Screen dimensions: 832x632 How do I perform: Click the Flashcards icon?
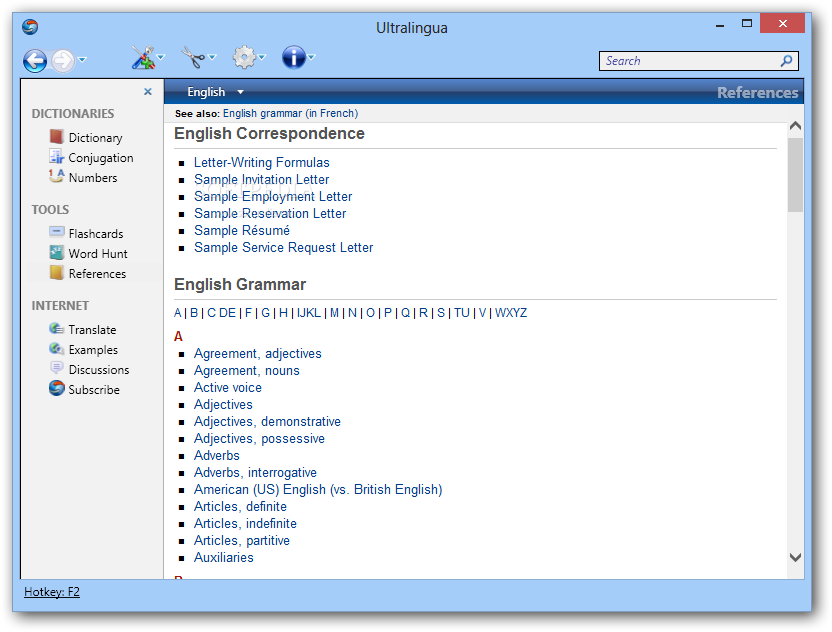[56, 232]
